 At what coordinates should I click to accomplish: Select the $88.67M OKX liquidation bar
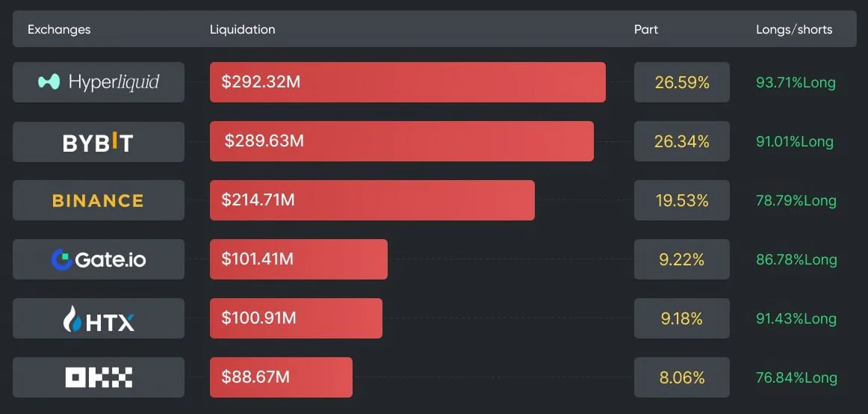coord(281,377)
